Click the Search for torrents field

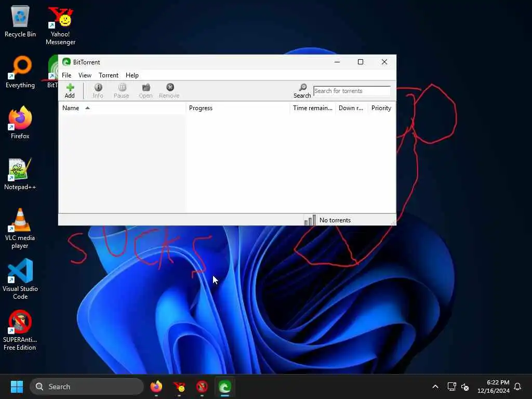[x=352, y=91]
